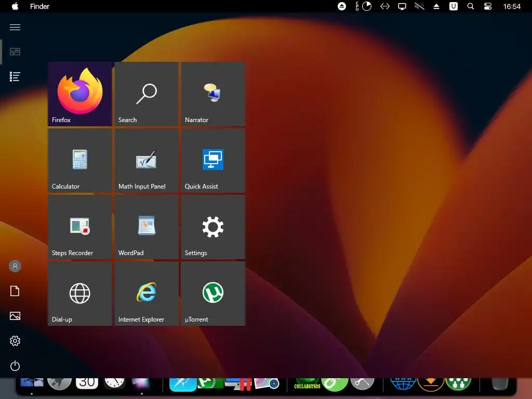This screenshot has width=532, height=399.
Task: Open the Finder menu
Action: pos(39,6)
